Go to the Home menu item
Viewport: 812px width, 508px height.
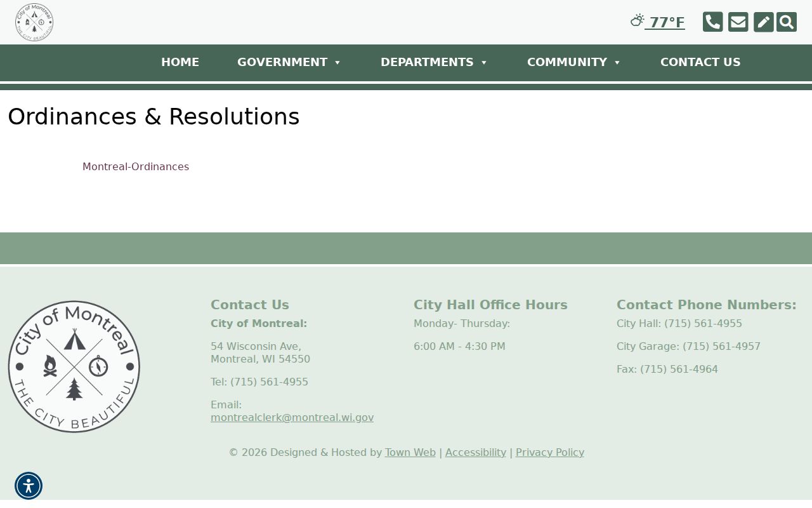(x=180, y=62)
